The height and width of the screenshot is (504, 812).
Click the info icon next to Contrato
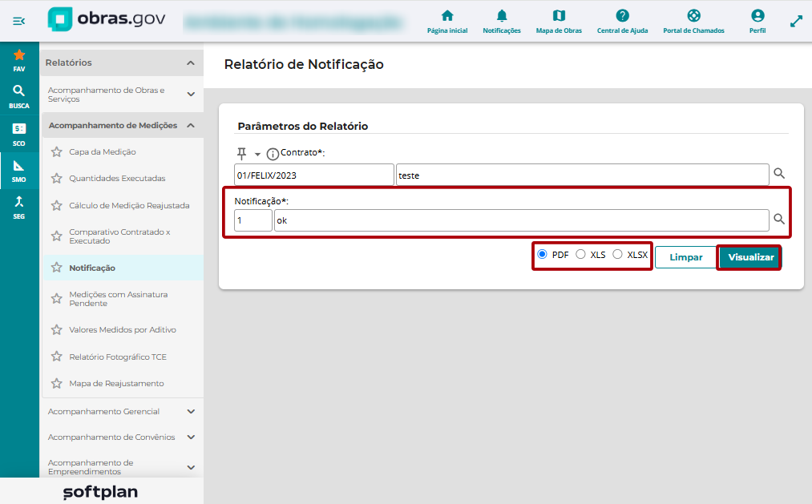tap(273, 154)
